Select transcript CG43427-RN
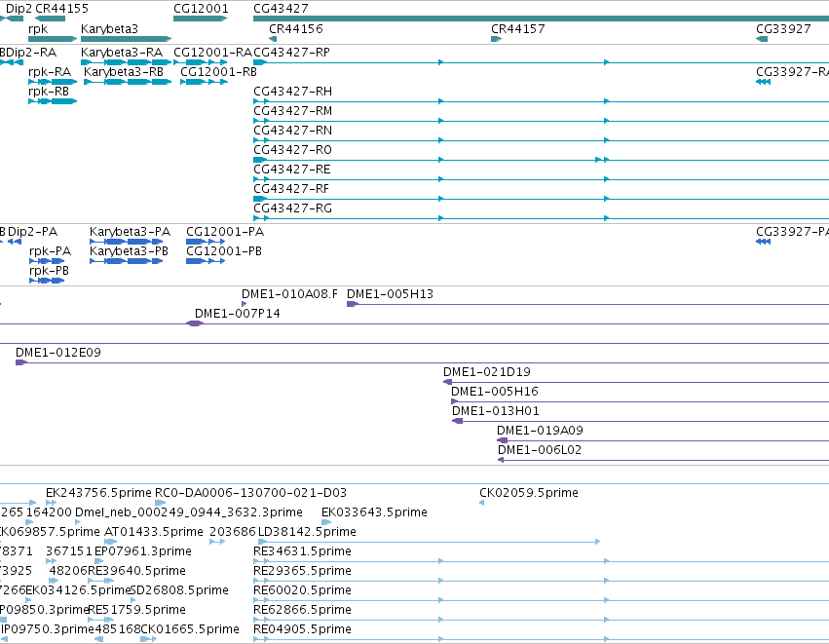This screenshot has height=644, width=829. pyautogui.click(x=293, y=131)
